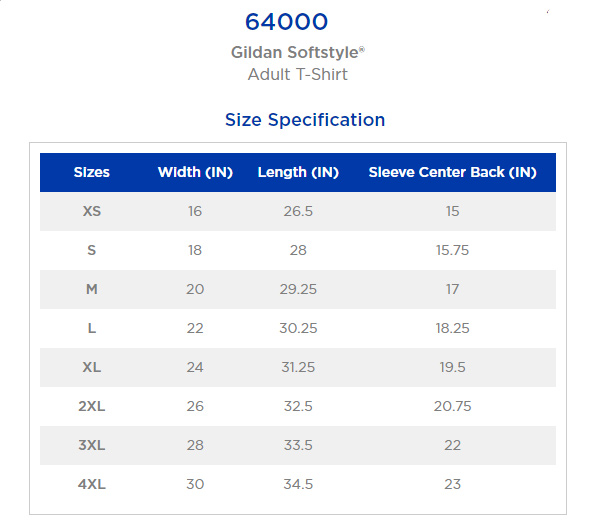Screen dimensions: 594x520
Task: Click the 64000 product number heading
Action: pos(286,22)
